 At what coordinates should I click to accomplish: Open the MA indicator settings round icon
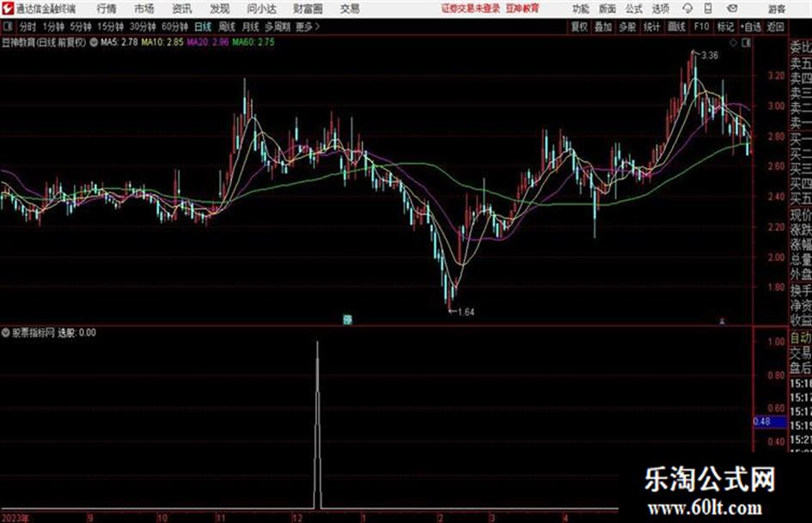coord(94,42)
